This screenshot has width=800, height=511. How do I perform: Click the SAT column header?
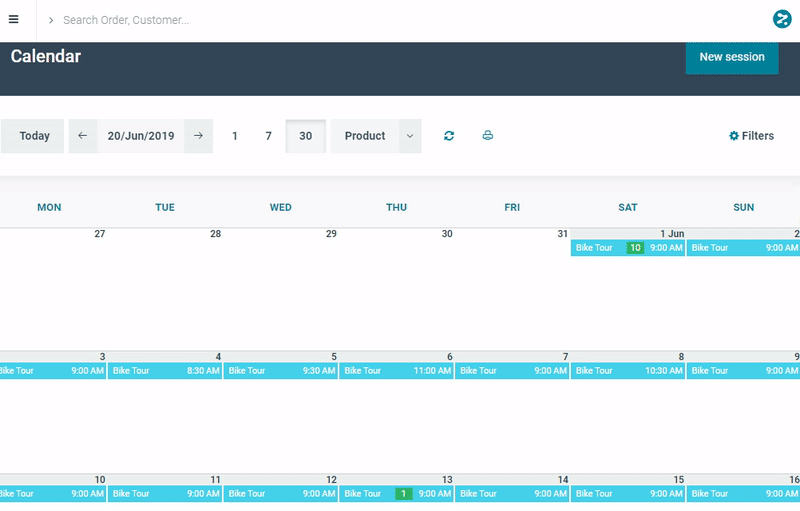click(x=628, y=208)
